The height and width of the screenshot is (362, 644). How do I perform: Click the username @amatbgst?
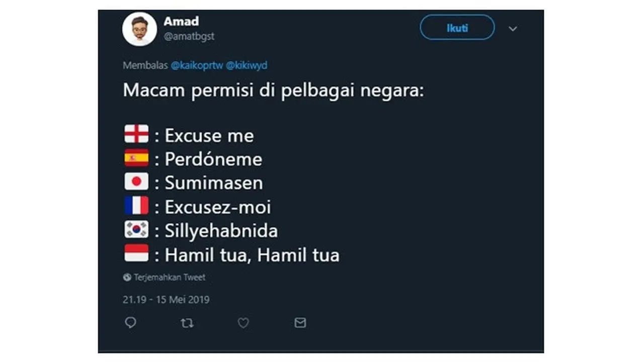coord(189,36)
